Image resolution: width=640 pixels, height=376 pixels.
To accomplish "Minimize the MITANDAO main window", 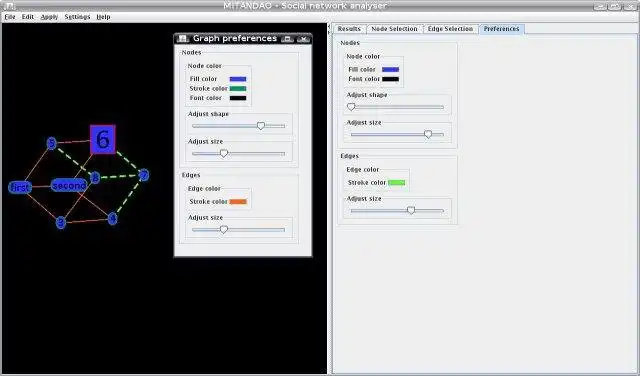I will (600, 6).
